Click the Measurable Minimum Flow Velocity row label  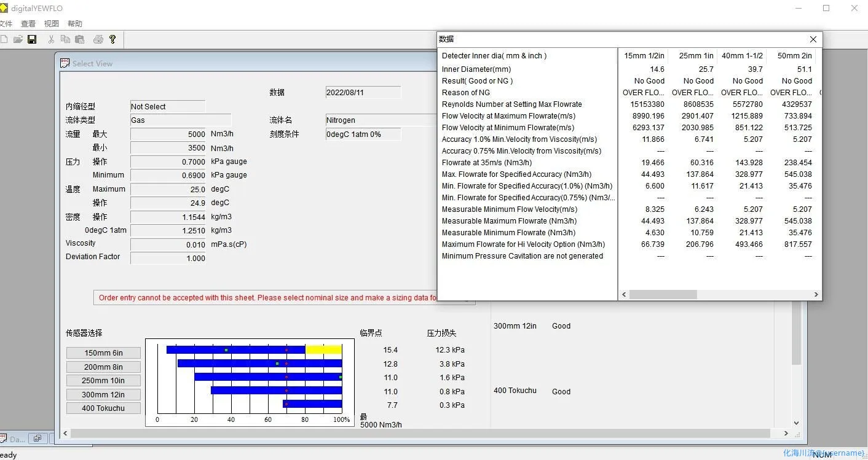[x=510, y=209]
